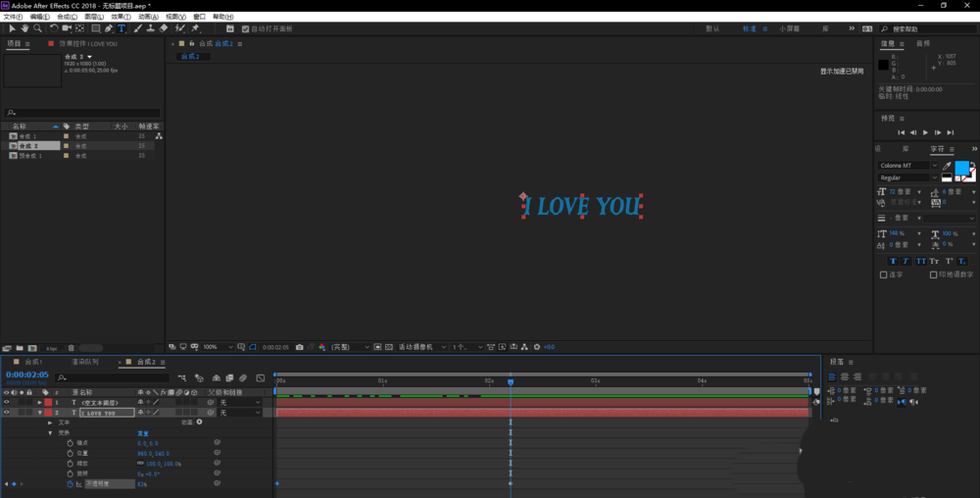980x498 pixels.
Task: Click the transform Reset link
Action: click(143, 433)
